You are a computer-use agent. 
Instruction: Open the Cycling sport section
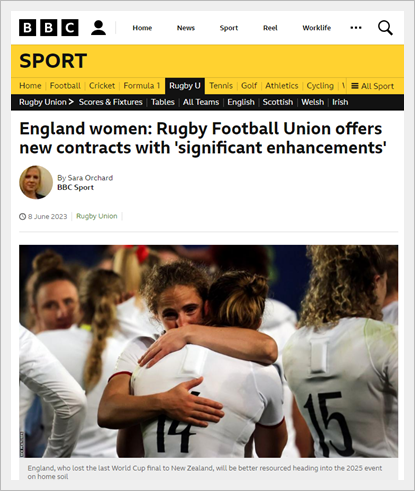pyautogui.click(x=320, y=86)
